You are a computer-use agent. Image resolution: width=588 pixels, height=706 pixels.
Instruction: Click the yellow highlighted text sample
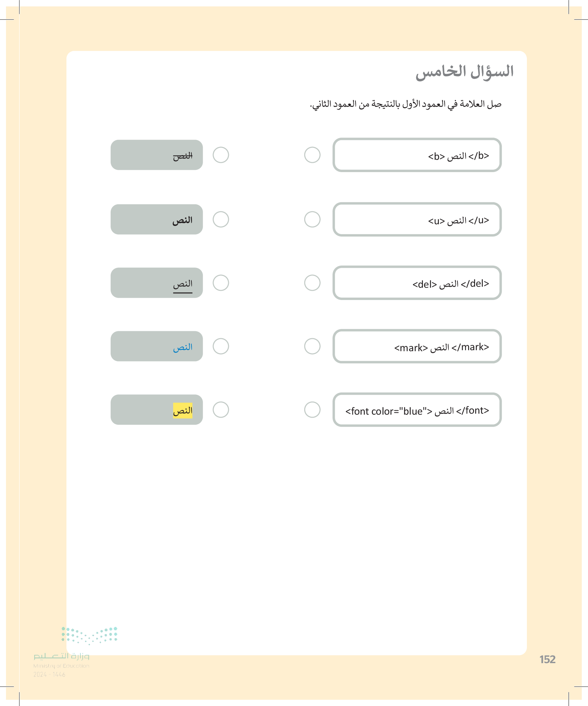coord(183,411)
